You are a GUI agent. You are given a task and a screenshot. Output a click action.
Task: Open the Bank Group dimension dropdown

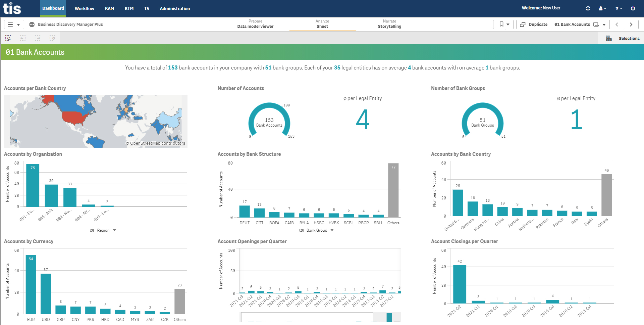[x=332, y=230]
